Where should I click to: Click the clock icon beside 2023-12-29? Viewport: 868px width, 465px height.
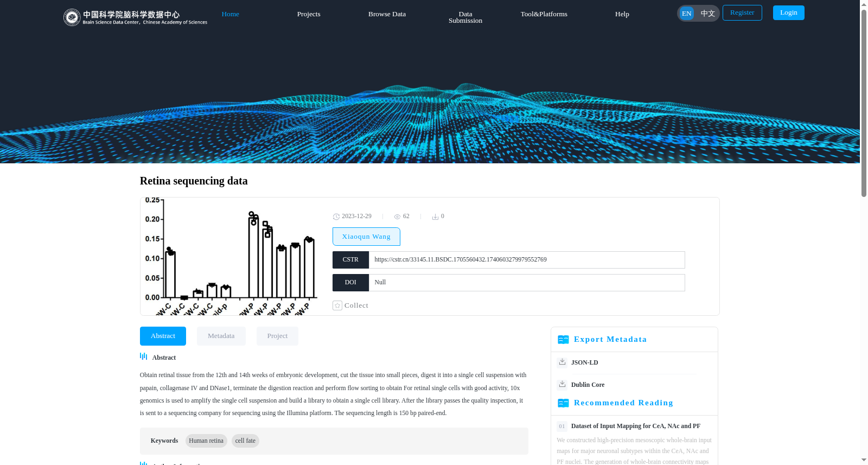click(x=336, y=216)
